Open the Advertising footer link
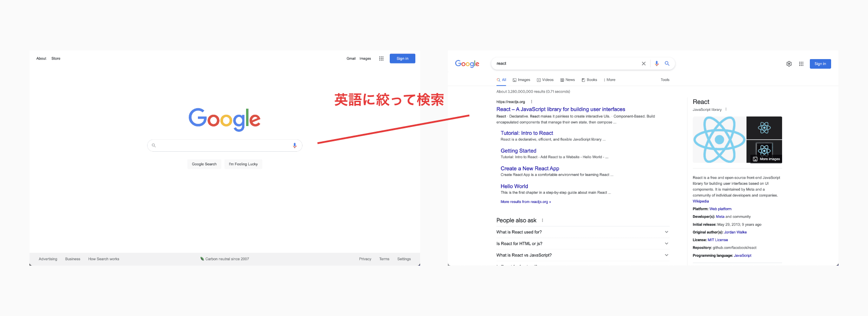868x316 pixels. tap(48, 259)
